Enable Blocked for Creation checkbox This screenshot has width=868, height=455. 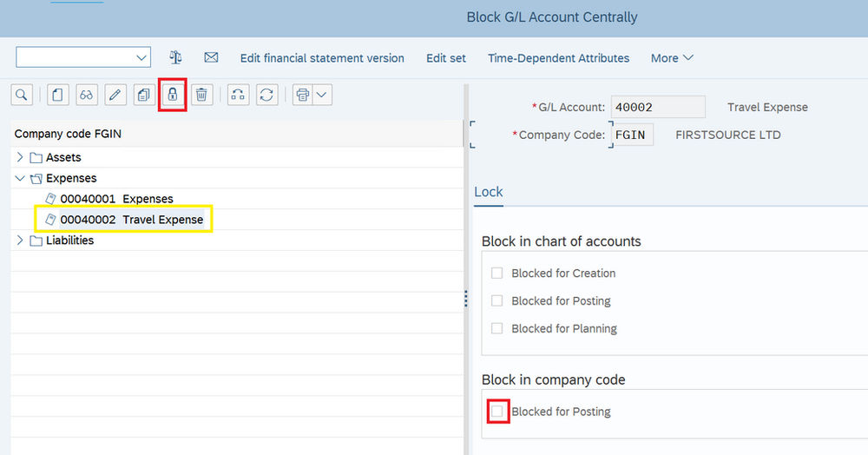[497, 274]
